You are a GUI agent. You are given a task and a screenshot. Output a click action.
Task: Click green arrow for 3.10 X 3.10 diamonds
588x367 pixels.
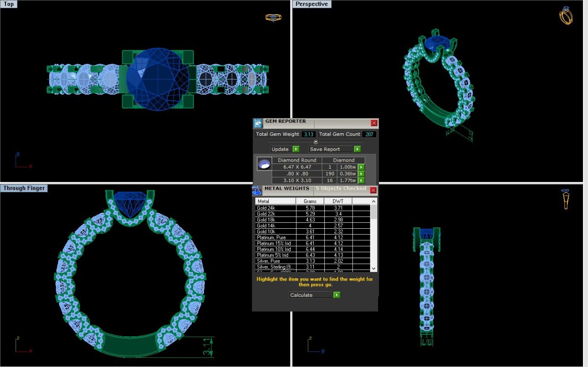(361, 181)
